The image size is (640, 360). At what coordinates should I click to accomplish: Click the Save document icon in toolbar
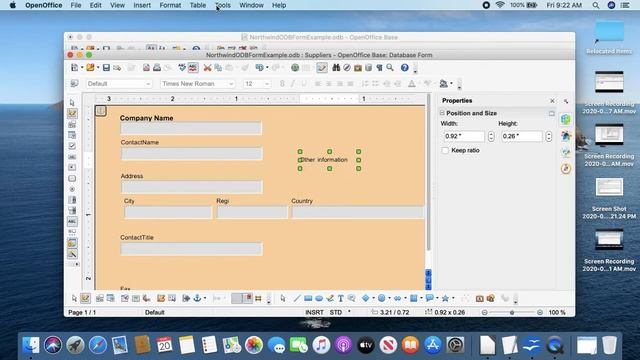click(x=106, y=68)
